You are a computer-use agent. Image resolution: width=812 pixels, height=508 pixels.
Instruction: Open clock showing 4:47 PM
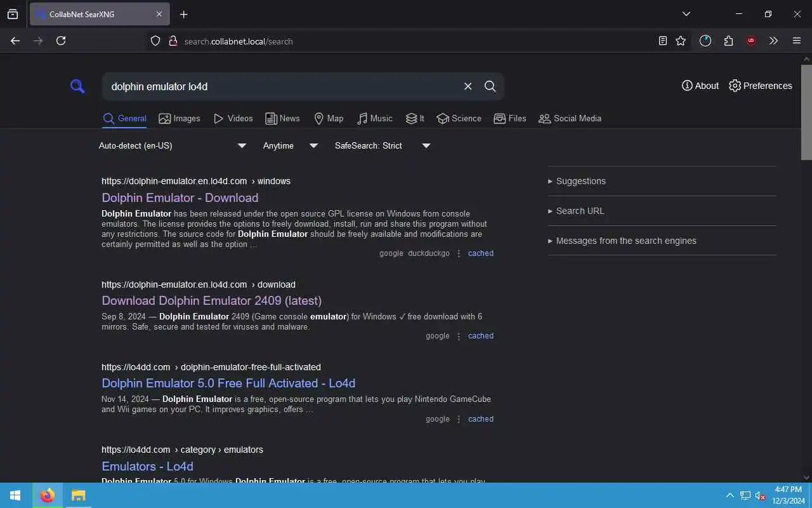(788, 495)
